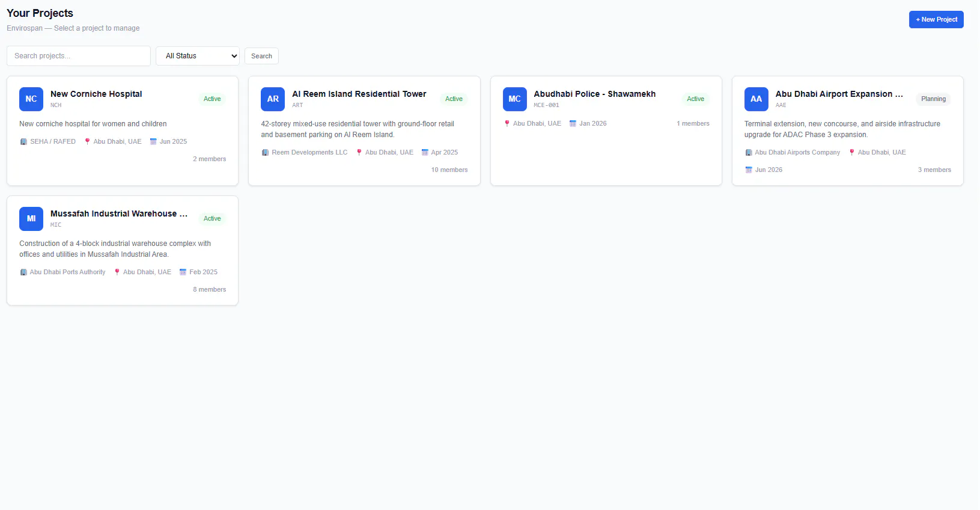Click location pin in Abudhabi Police card
The width and height of the screenshot is (980, 510).
click(507, 124)
